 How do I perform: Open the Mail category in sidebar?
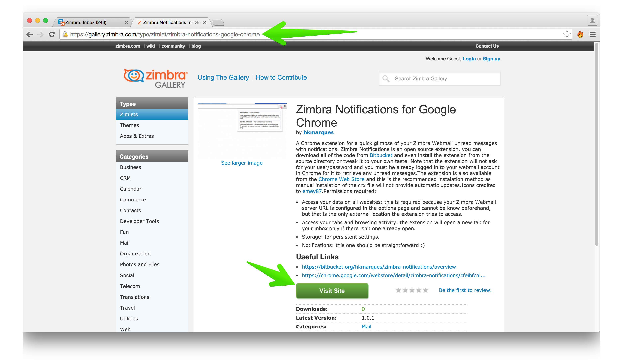pos(152,243)
